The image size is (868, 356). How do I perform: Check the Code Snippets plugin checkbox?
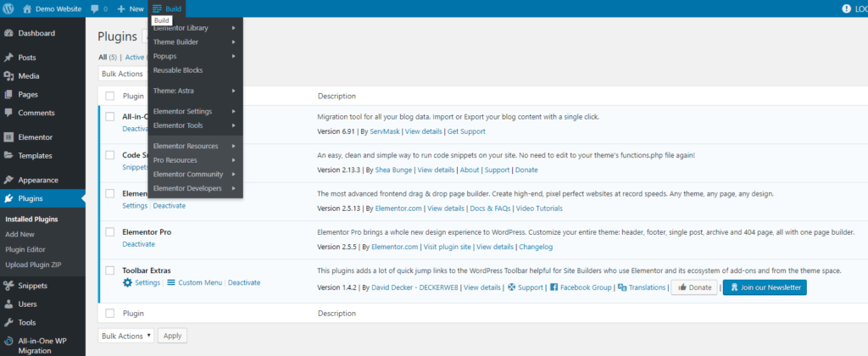click(x=110, y=155)
